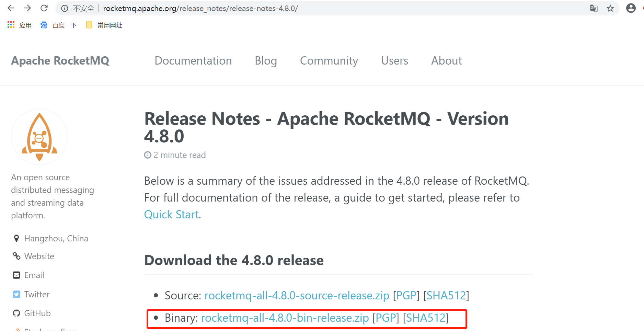This screenshot has width=644, height=331.
Task: Bookmark this page with the star icon
Action: (610, 8)
